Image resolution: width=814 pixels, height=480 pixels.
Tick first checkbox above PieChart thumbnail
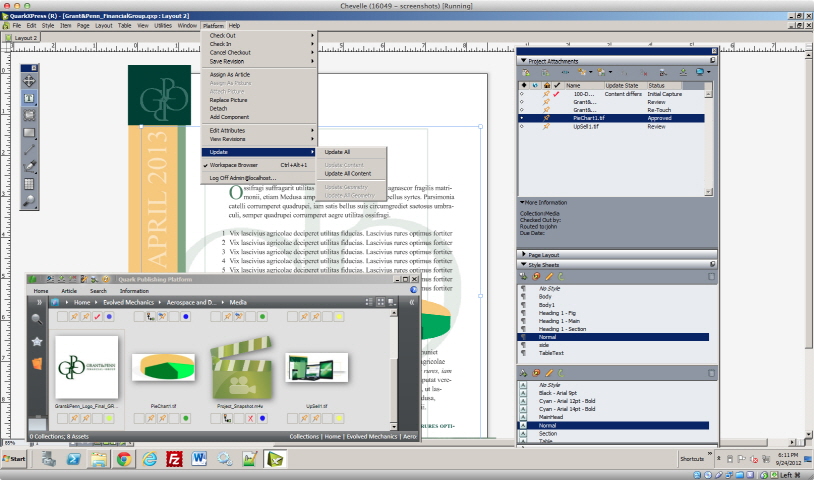[x=139, y=317]
